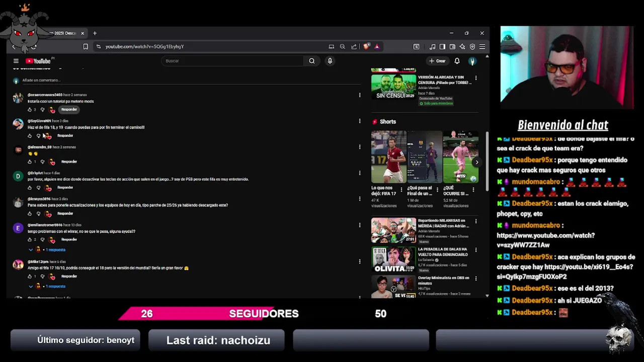The width and height of the screenshot is (644, 362).
Task: Reply to @cesarcervantes3403 with Responder
Action: point(69,110)
